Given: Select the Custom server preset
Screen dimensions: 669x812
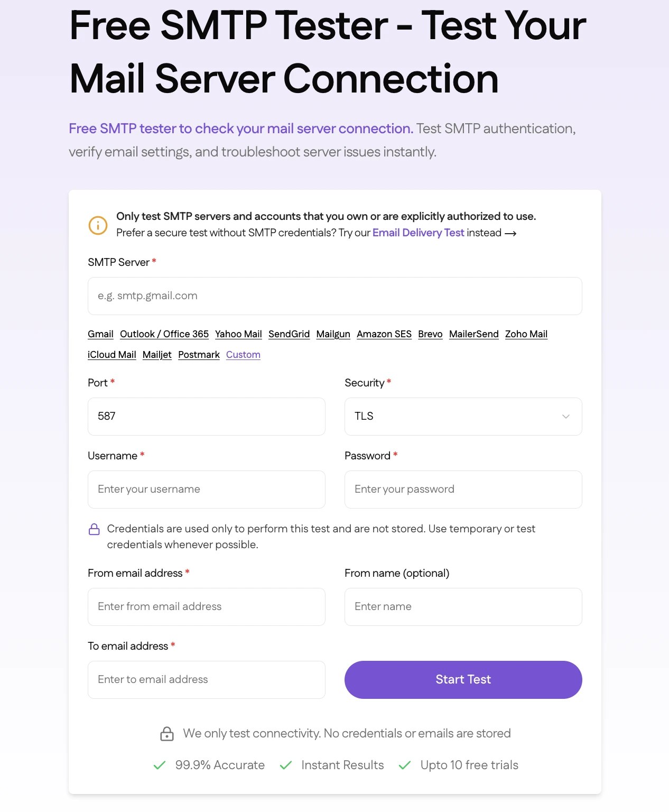Looking at the screenshot, I should pyautogui.click(x=243, y=355).
